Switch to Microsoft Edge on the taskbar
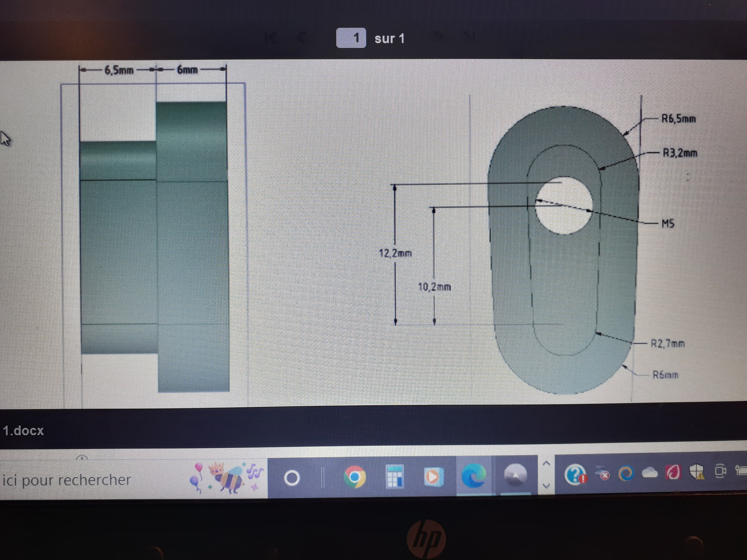 (x=474, y=476)
